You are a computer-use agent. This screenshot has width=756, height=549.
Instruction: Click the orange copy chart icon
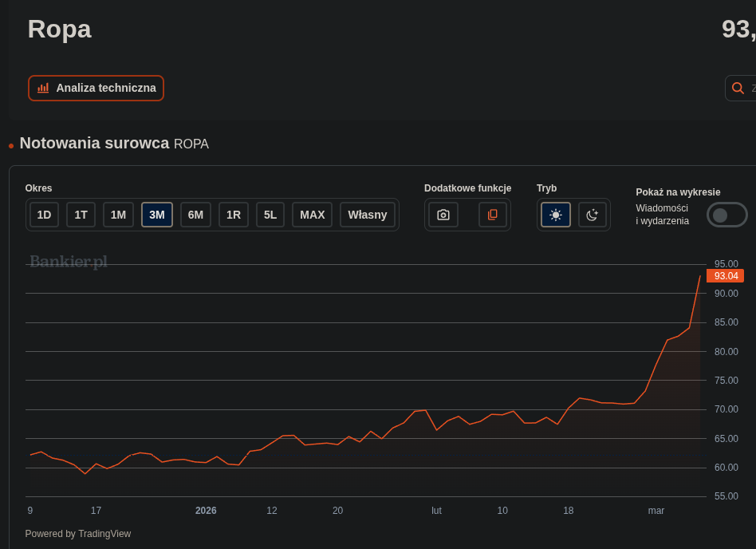pyautogui.click(x=493, y=215)
